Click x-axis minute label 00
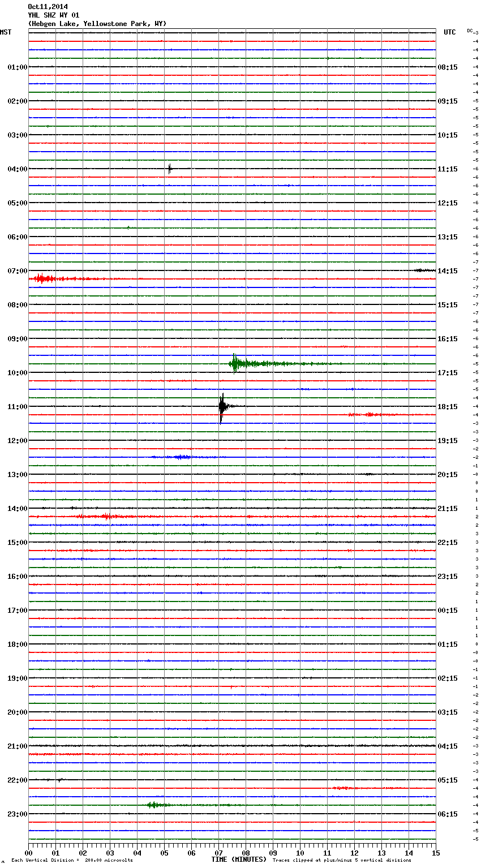The width and height of the screenshot is (481, 868). 28,853
